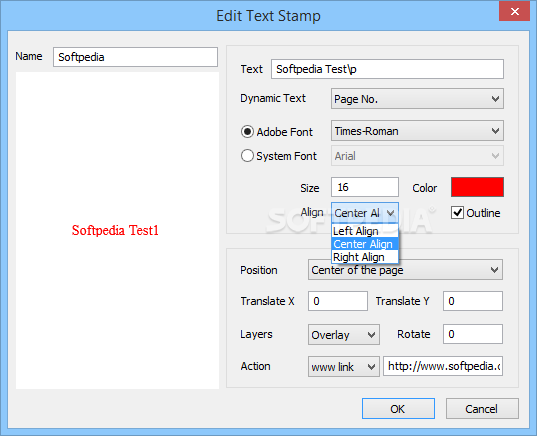Open the red Color swatch picker
537x436 pixels.
[477, 187]
